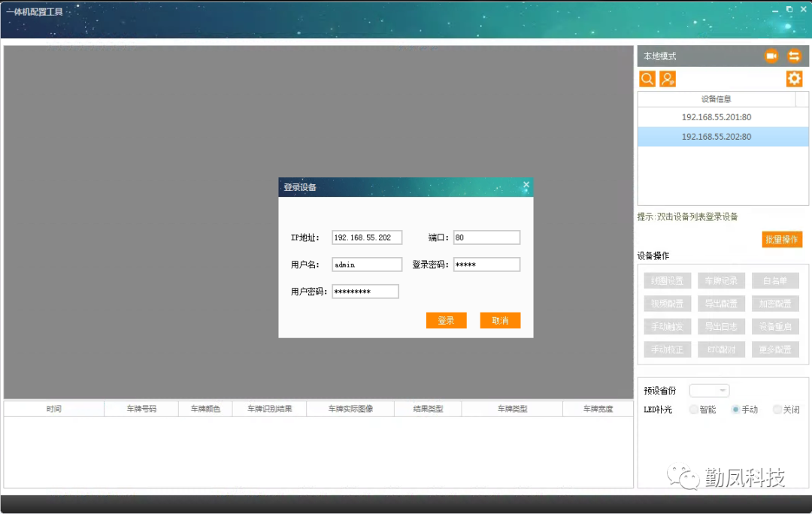
Task: Click the 车牌号码 column header
Action: 141,408
